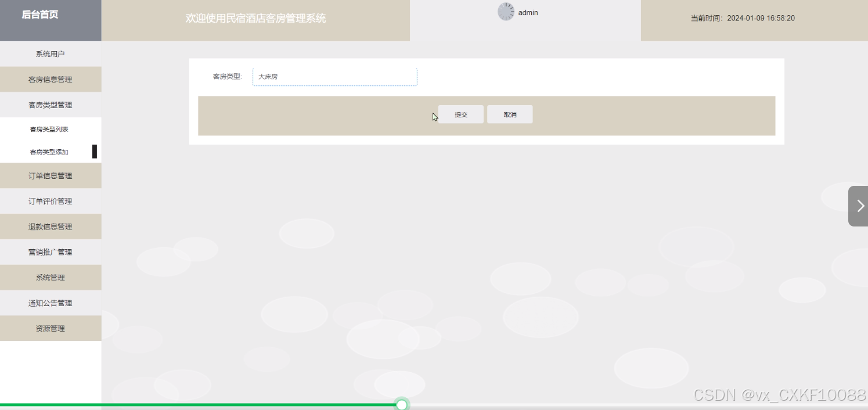Collapse 客房类型管理 menu
Image resolution: width=868 pixels, height=410 pixels.
click(x=51, y=105)
